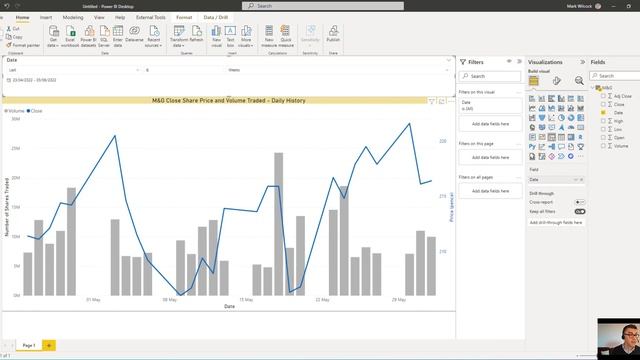
Task: Uncheck the Date field checkbox
Action: point(603,112)
